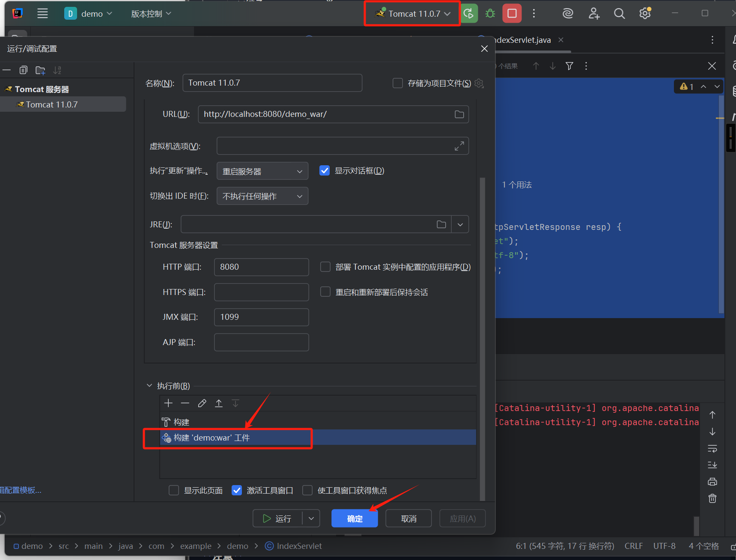Image resolution: width=736 pixels, height=560 pixels.
Task: Confirm with the OK (确定) button
Action: click(x=355, y=518)
